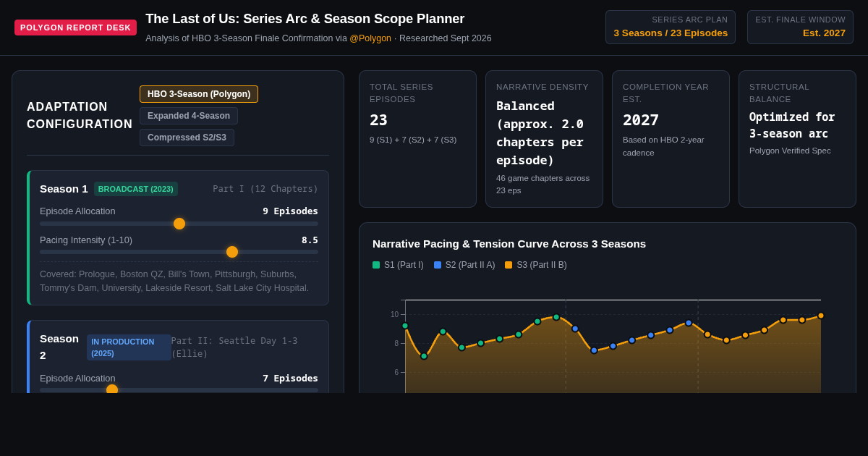This screenshot has height=456, width=868.
Task: Click the first green point on chart
Action: click(405, 326)
